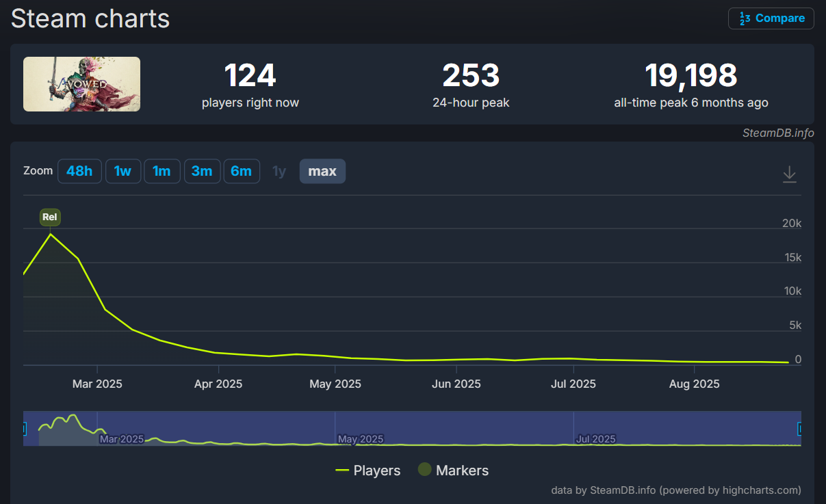Screen dimensions: 826x504
Task: Click the Steam charts heading
Action: coord(90,18)
